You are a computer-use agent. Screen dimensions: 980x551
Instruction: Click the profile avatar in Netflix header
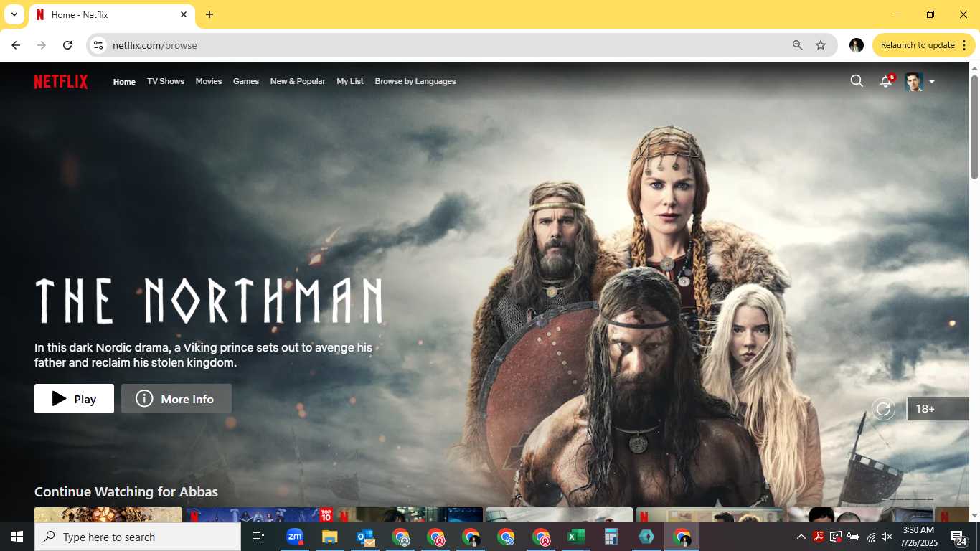tap(913, 81)
